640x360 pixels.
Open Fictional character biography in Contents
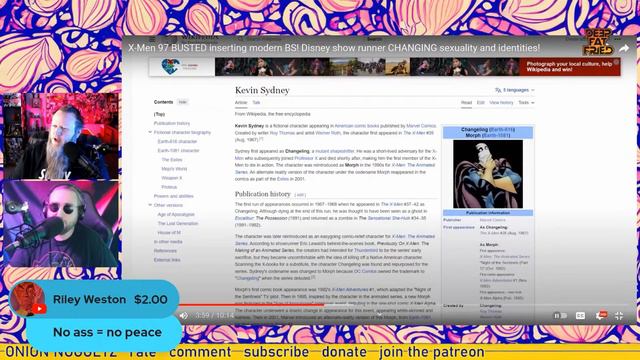182,132
